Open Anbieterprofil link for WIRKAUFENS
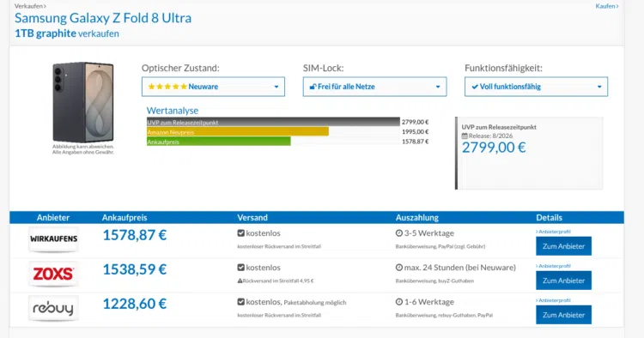 tap(553, 232)
